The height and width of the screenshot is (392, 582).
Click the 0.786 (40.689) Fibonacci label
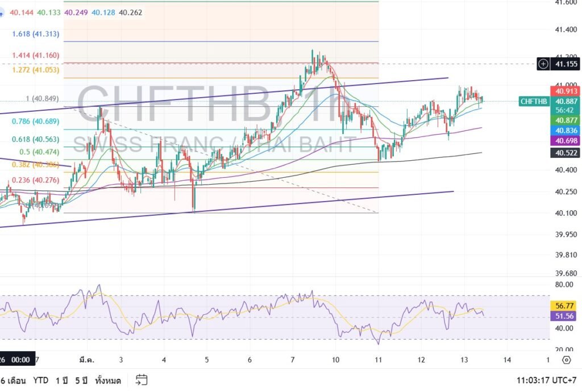click(35, 121)
